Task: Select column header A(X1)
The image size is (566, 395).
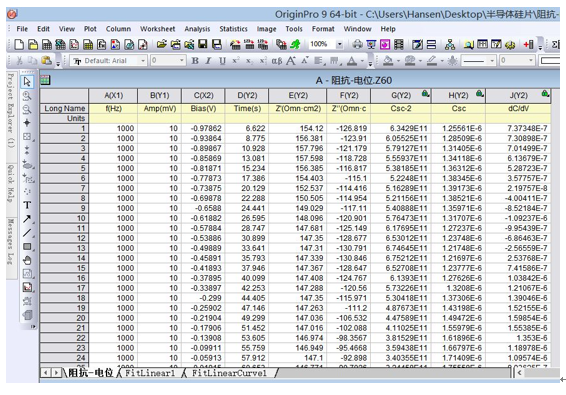Action: 113,96
